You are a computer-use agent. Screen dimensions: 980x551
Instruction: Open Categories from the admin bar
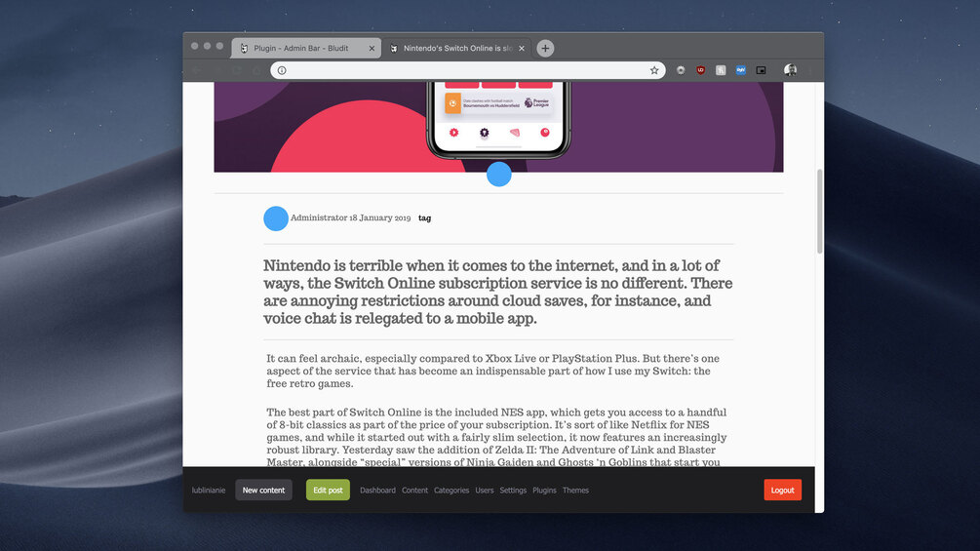click(451, 491)
